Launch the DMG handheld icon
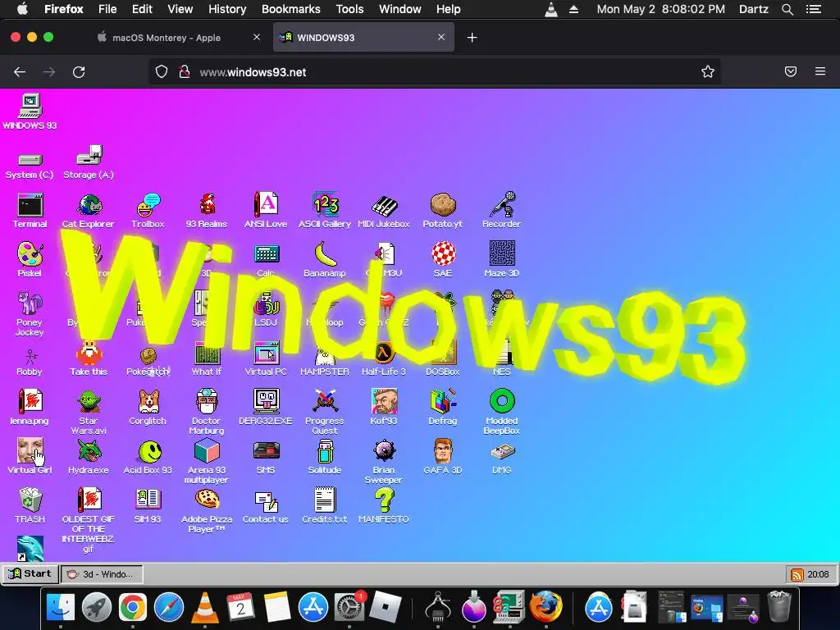The image size is (840, 630). 501,451
